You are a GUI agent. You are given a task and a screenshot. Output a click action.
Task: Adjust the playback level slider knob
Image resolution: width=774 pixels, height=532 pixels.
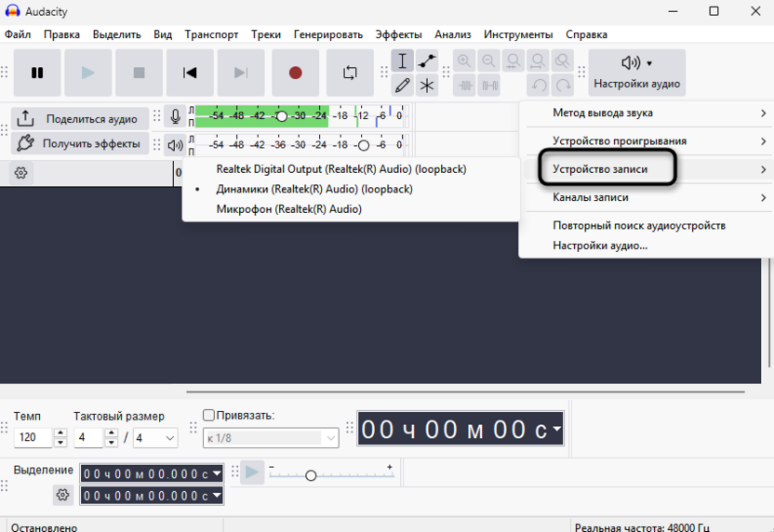pos(364,145)
